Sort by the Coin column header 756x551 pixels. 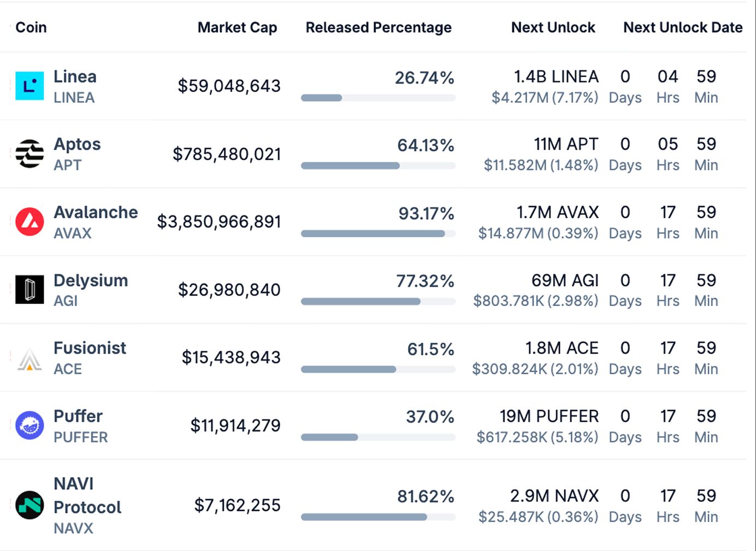31,27
